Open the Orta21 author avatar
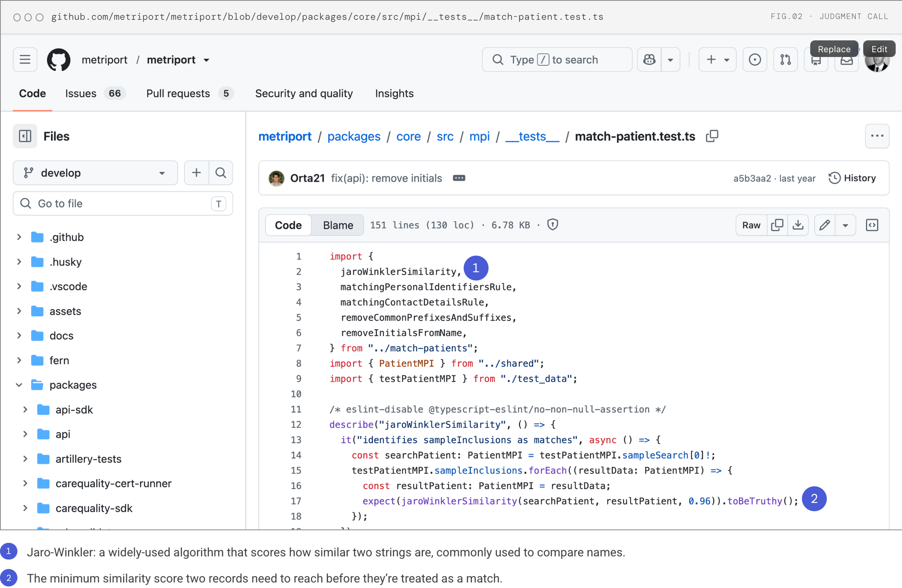 pyautogui.click(x=276, y=178)
